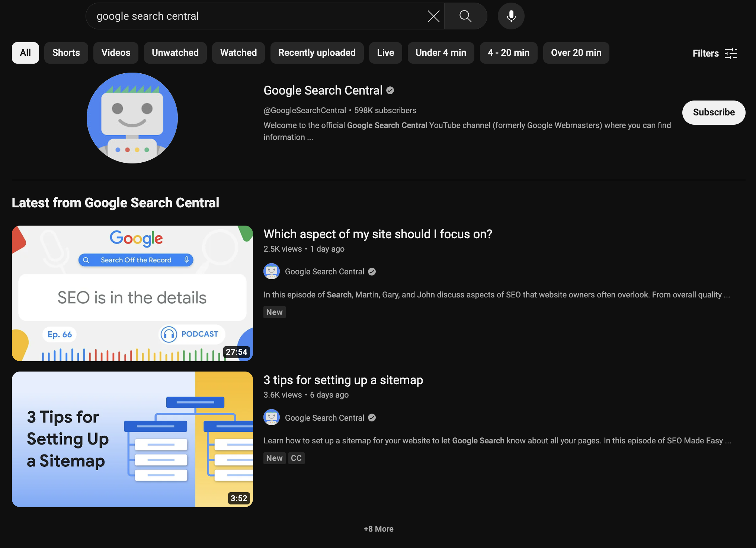Click the Subscribe button for Google Search Central
This screenshot has height=548, width=756.
click(713, 112)
